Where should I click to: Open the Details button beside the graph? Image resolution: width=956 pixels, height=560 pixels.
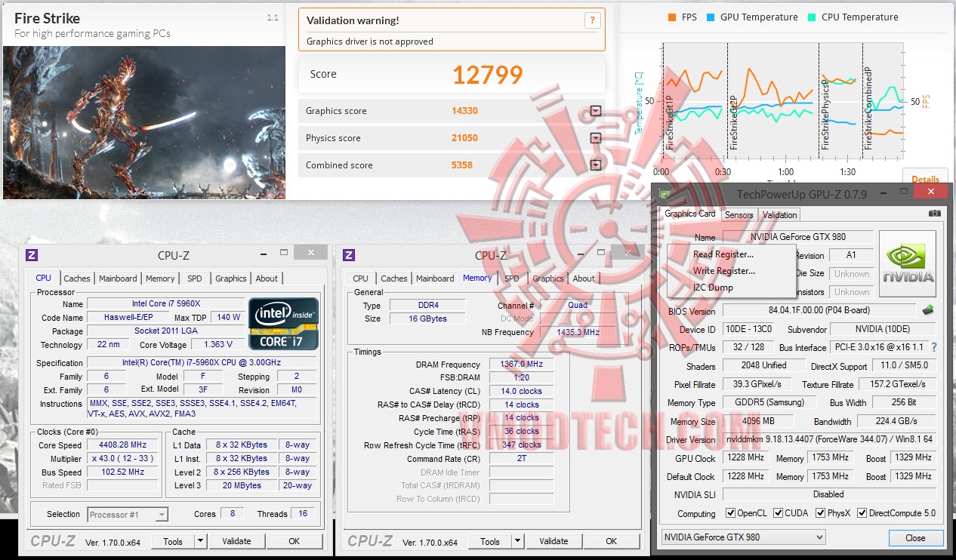(x=925, y=180)
